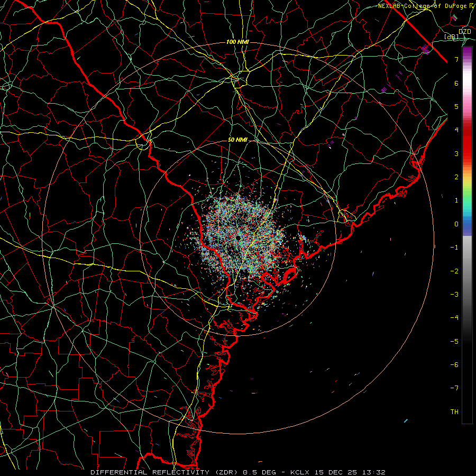Click the "100 NMI" range ring label
The height and width of the screenshot is (476, 476).
click(237, 42)
